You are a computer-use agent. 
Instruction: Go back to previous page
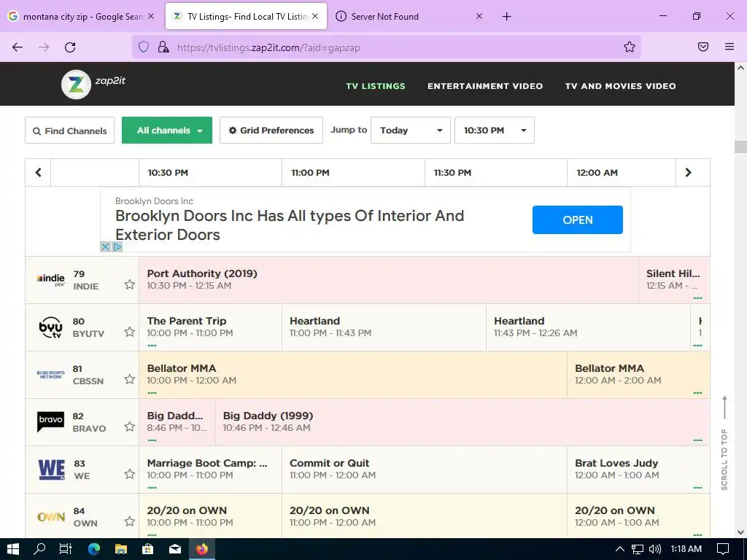18,47
